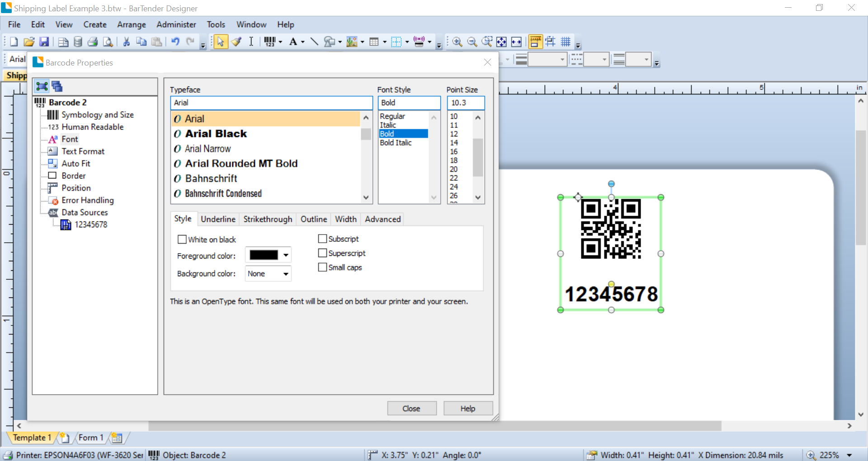Image resolution: width=868 pixels, height=461 pixels.
Task: Check the Small caps option
Action: click(x=322, y=267)
